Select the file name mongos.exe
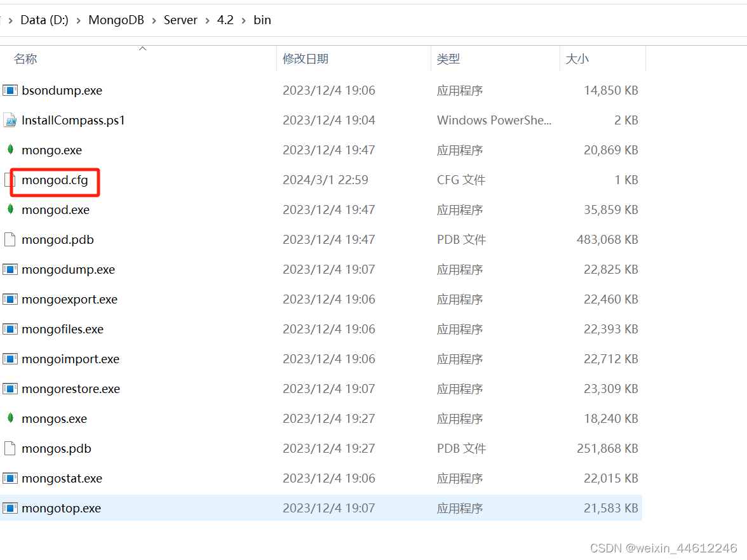Image resolution: width=747 pixels, height=560 pixels. 55,418
